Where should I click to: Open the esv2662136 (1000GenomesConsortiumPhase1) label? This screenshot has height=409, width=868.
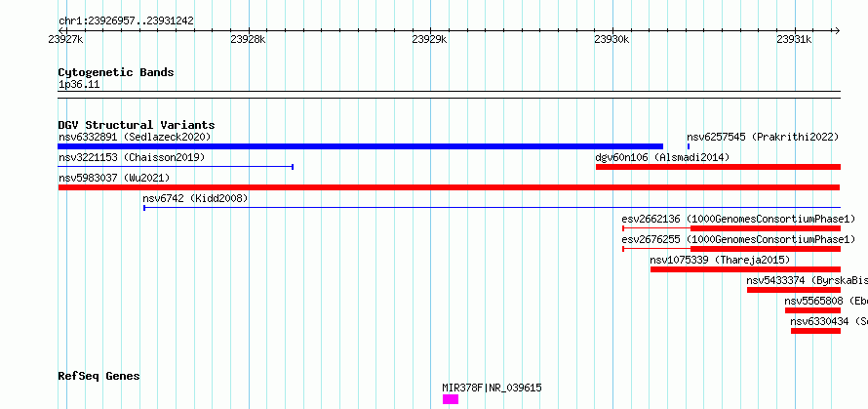(x=738, y=219)
